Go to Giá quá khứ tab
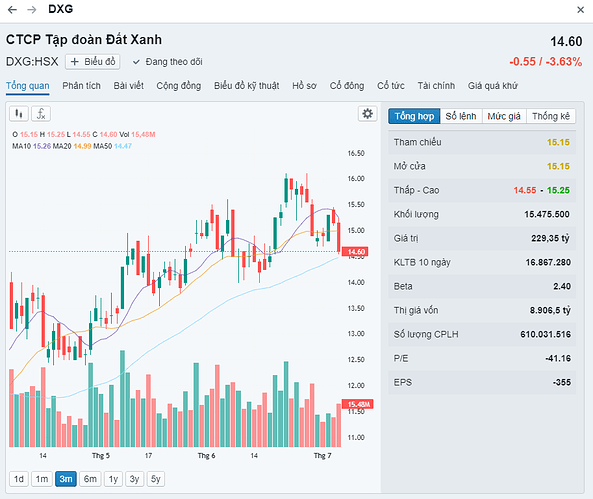 (x=492, y=86)
